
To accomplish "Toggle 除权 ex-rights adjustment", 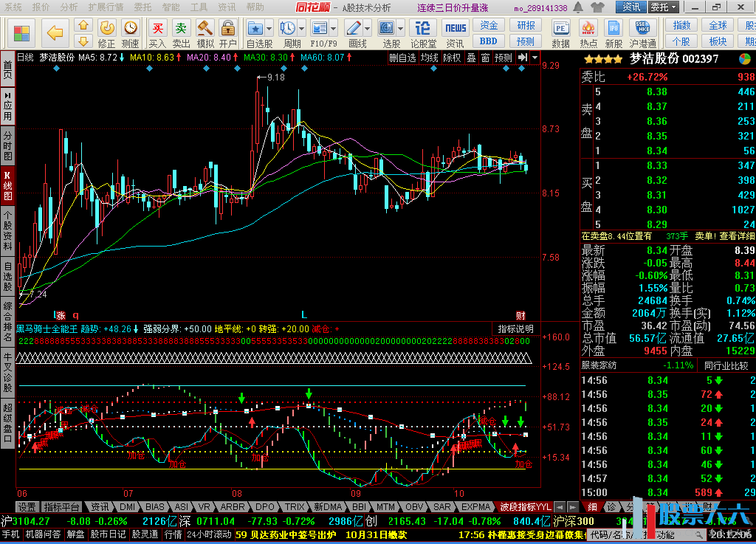I will (x=452, y=58).
